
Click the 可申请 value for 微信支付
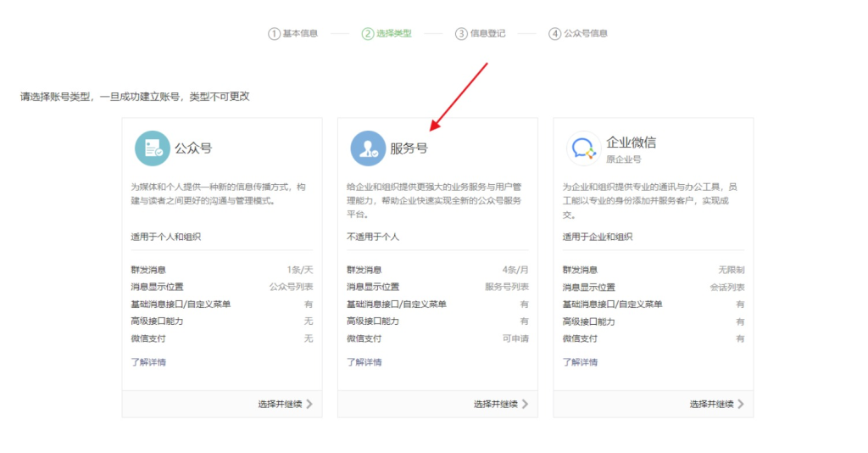[x=515, y=338]
